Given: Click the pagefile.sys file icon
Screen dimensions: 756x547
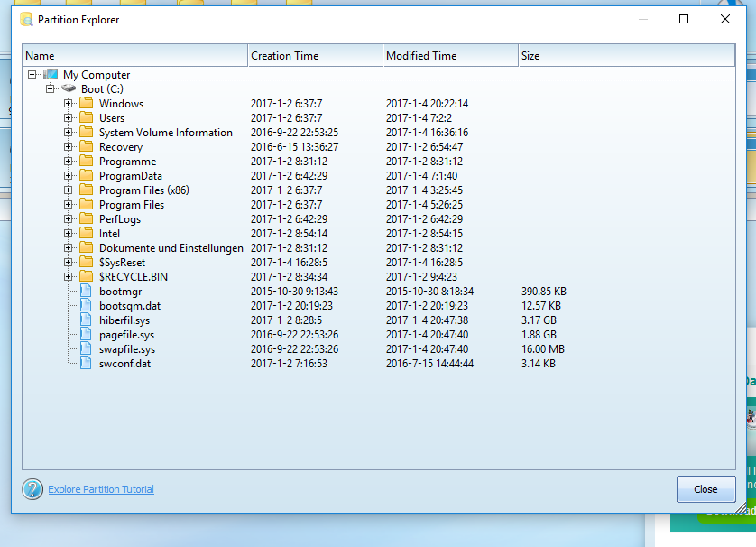Looking at the screenshot, I should click(x=86, y=334).
